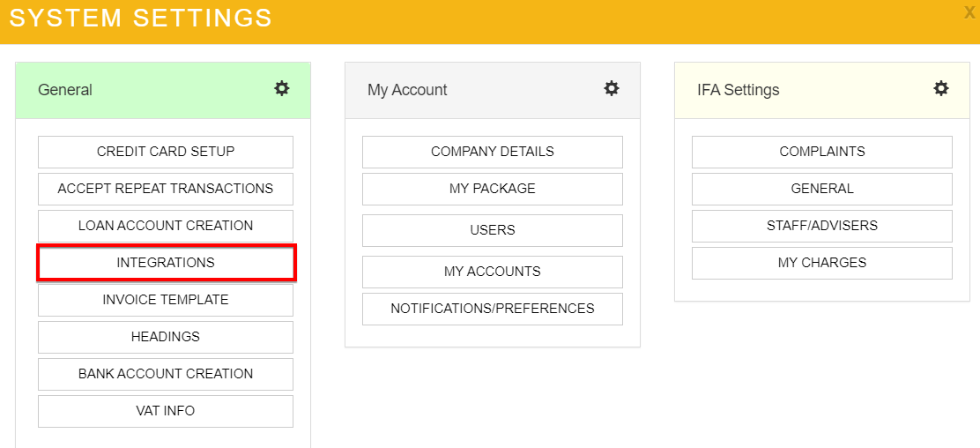Open Loan Account Creation
The height and width of the screenshot is (448, 980).
[x=166, y=226]
